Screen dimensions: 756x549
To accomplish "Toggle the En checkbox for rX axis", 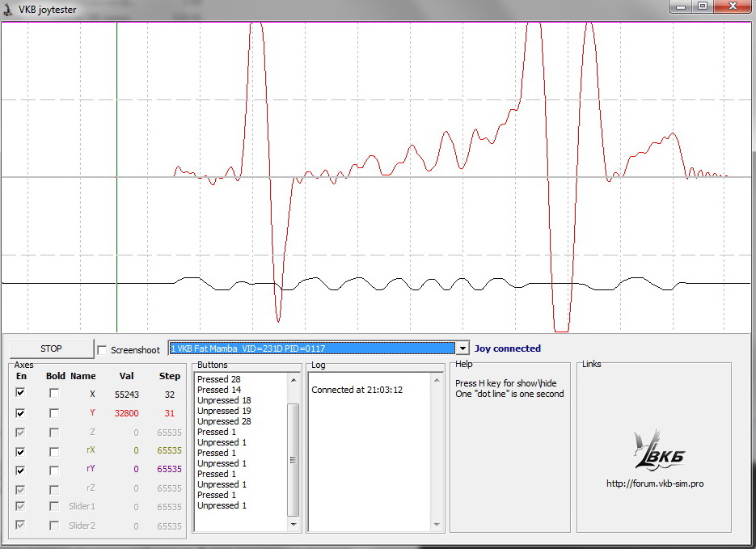I will 20,452.
